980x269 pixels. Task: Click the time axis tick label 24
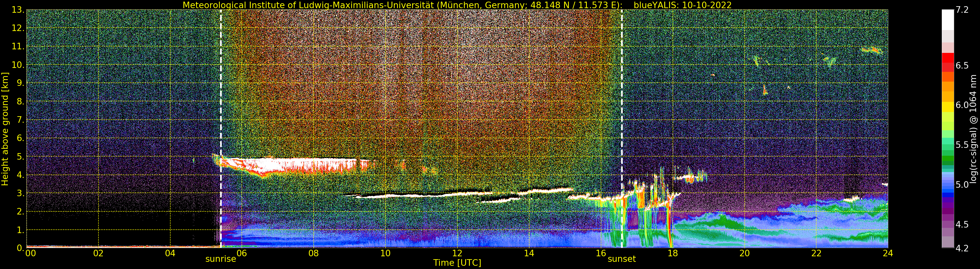coord(888,253)
